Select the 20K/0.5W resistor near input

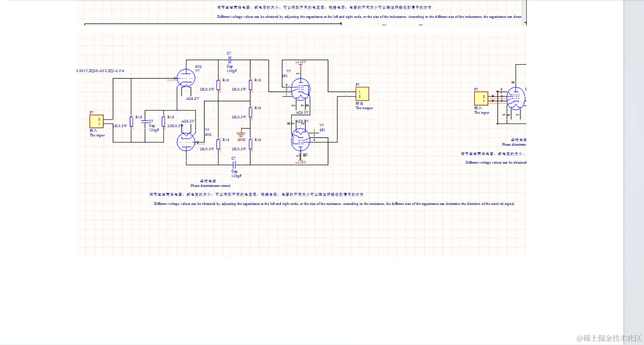[164, 121]
